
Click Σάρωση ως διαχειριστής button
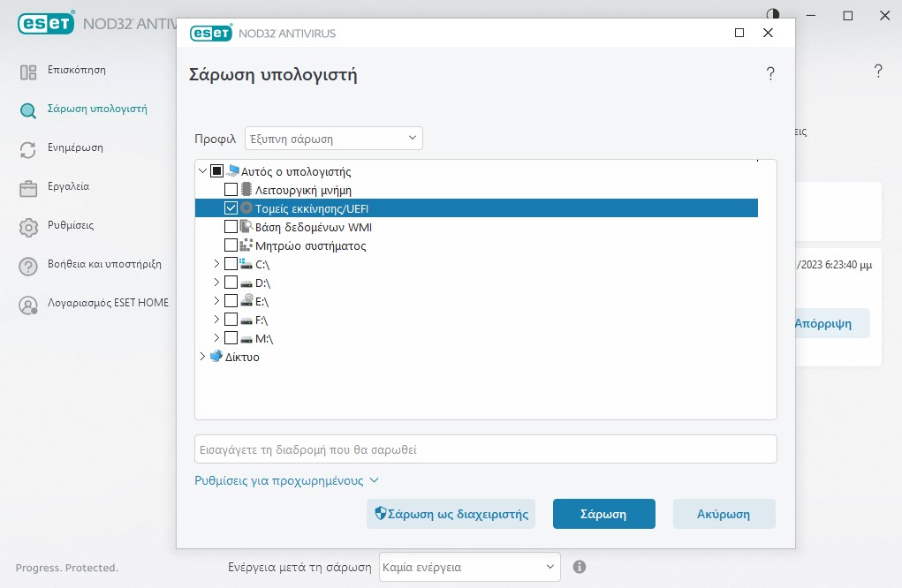pos(451,513)
